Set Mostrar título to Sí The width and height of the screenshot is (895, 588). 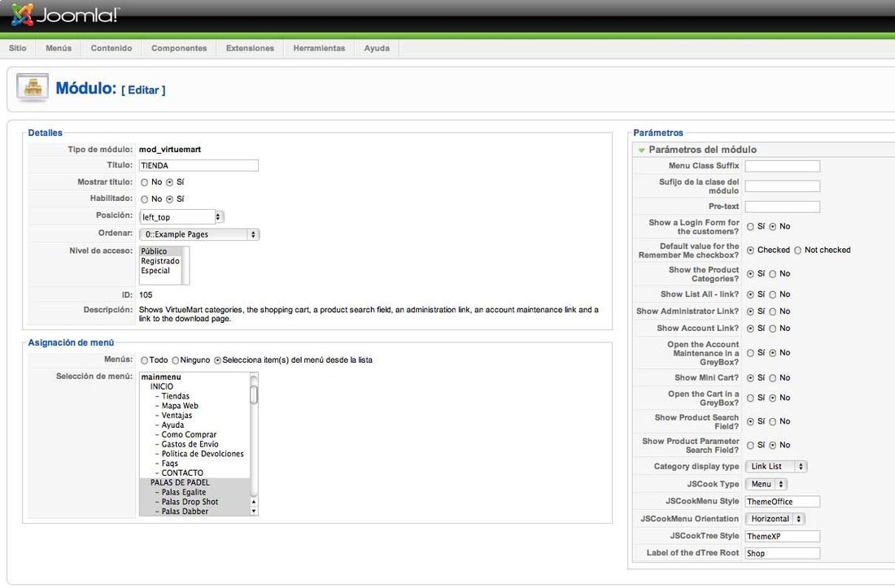pyautogui.click(x=169, y=182)
